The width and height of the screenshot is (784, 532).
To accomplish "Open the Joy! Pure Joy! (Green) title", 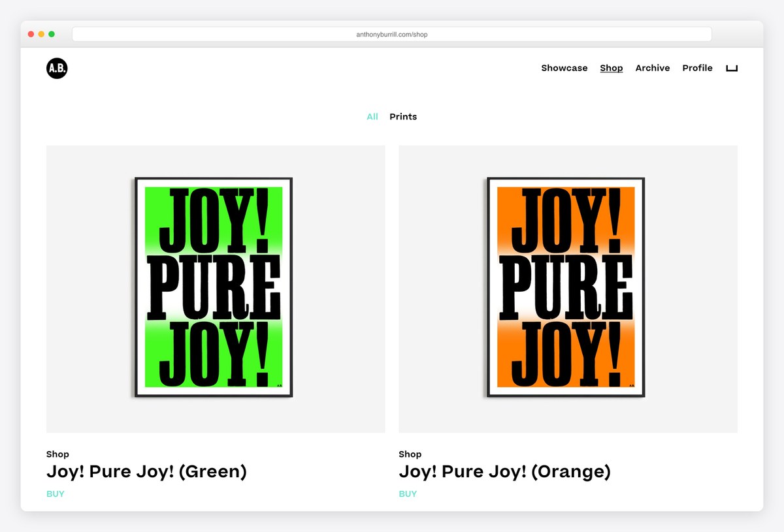I will click(x=146, y=471).
